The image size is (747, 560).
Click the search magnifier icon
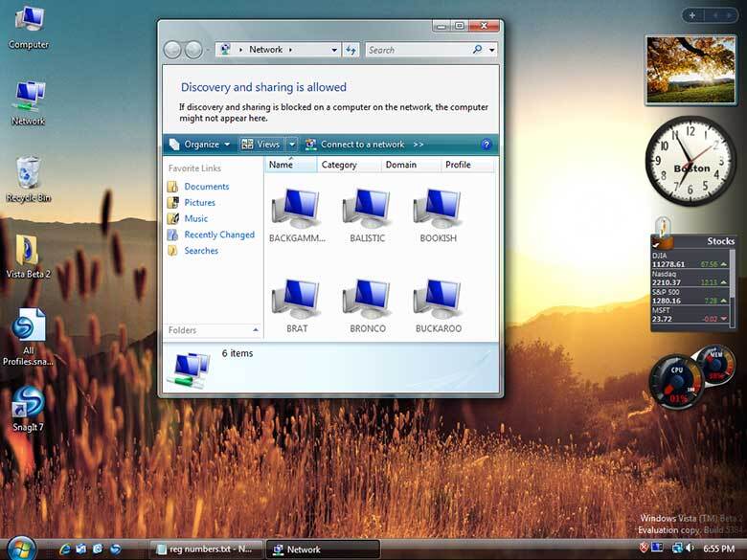pyautogui.click(x=477, y=50)
